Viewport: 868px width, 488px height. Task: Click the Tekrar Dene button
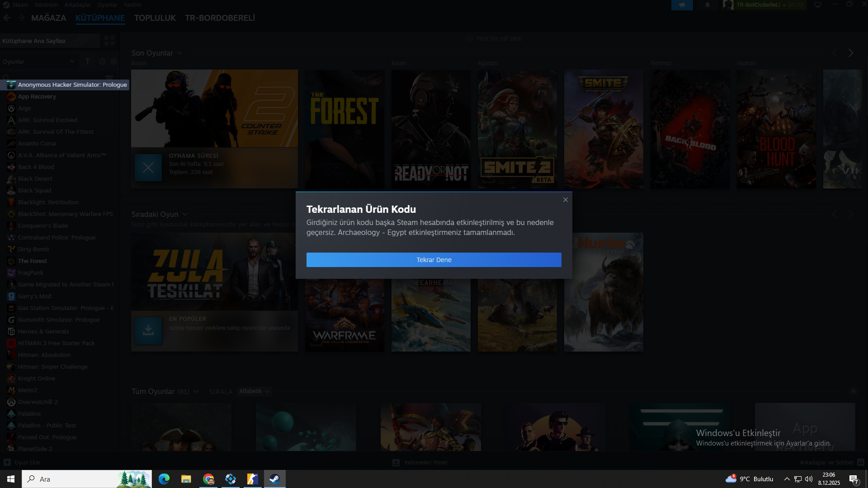tap(434, 260)
